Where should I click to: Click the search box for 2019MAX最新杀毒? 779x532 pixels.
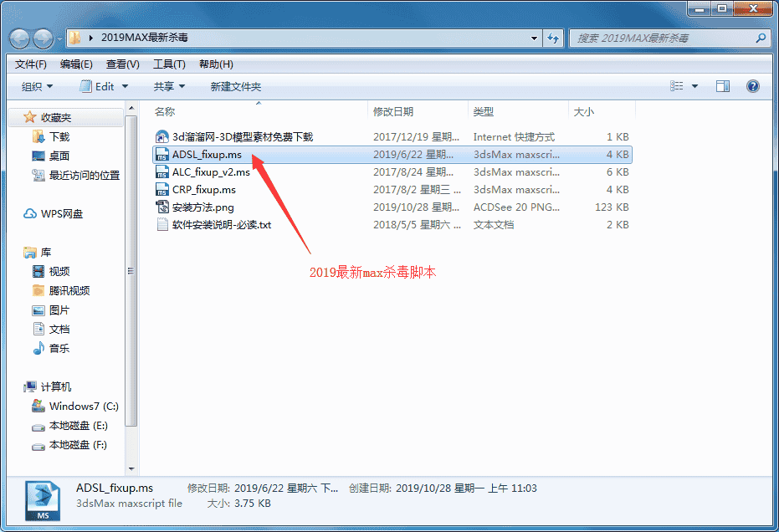click(x=665, y=38)
